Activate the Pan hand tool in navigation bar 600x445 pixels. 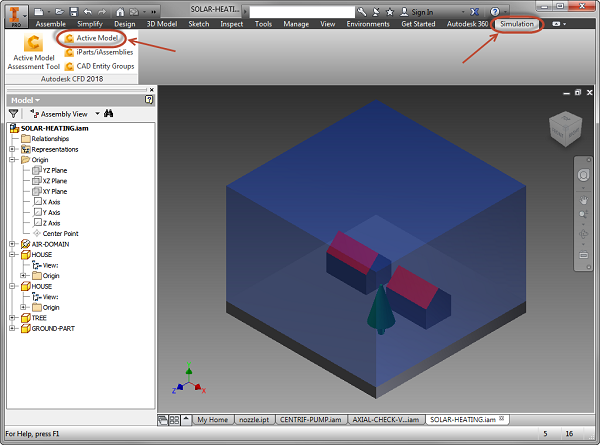pyautogui.click(x=583, y=198)
